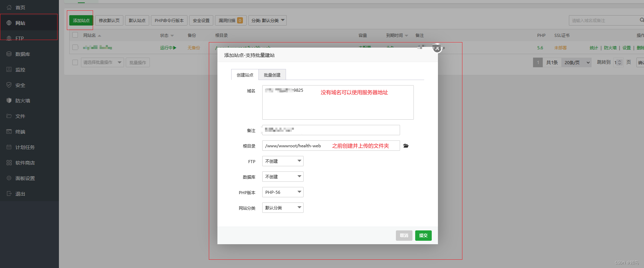Click the 无备份 backup link
644x268 pixels.
coord(194,48)
